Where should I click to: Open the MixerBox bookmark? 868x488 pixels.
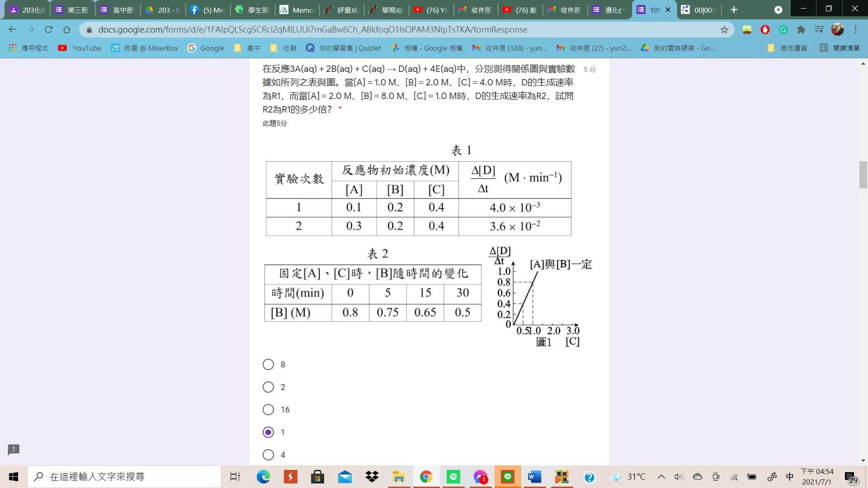tap(145, 48)
